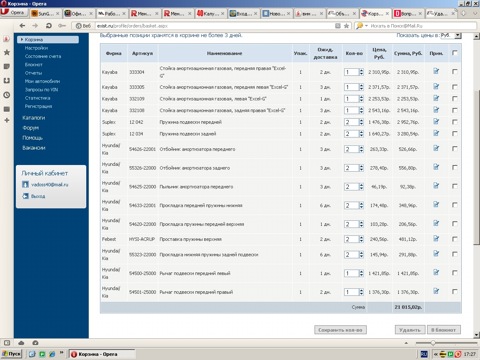Click the star Bookmarks icon in Opera sidebar

(7, 52)
